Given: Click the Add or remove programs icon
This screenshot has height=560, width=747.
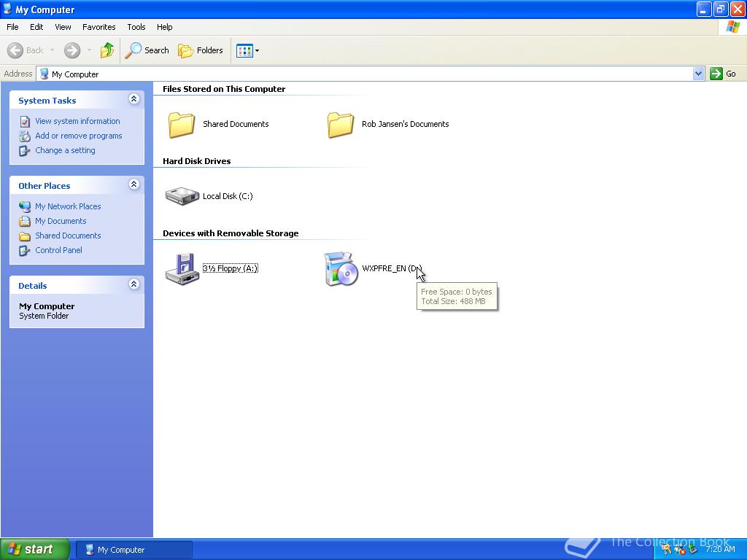Looking at the screenshot, I should pos(25,136).
